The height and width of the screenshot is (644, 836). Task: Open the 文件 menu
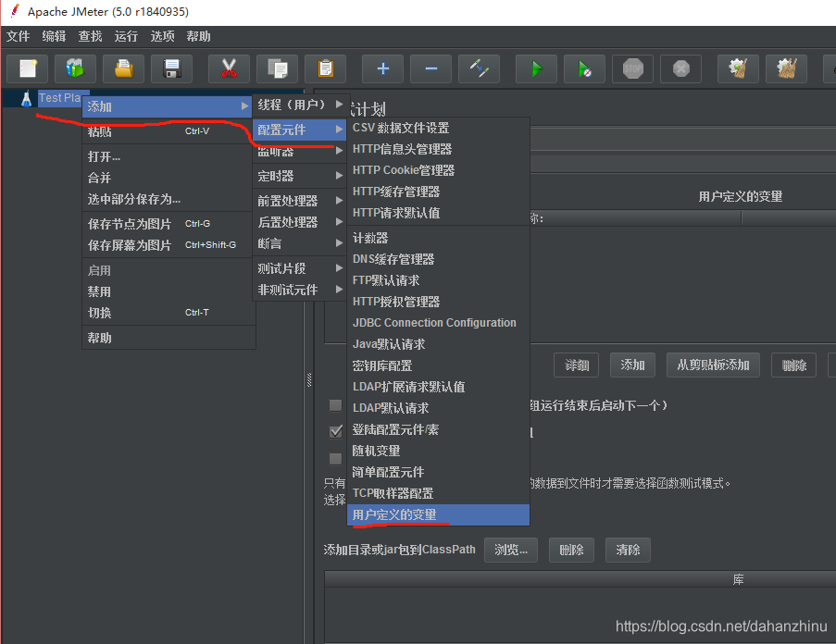click(19, 36)
